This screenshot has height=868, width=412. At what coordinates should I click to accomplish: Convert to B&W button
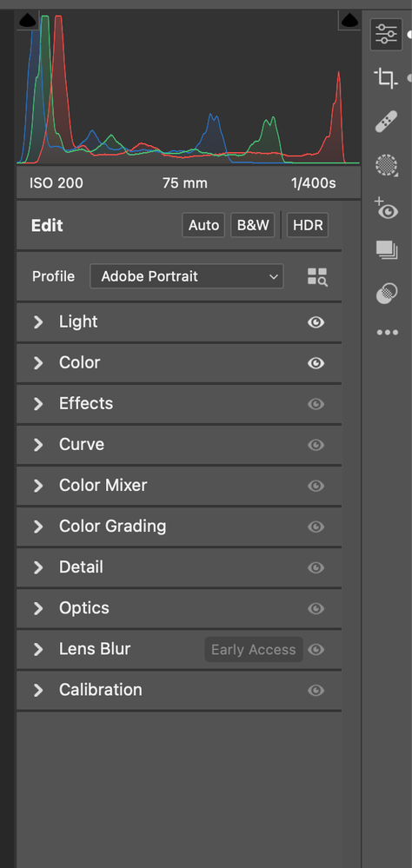coord(253,225)
